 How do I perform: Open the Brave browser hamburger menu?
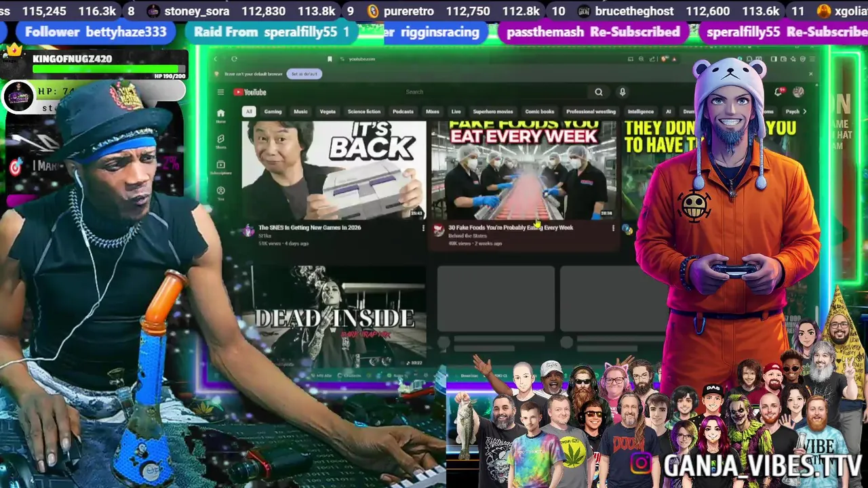point(812,59)
